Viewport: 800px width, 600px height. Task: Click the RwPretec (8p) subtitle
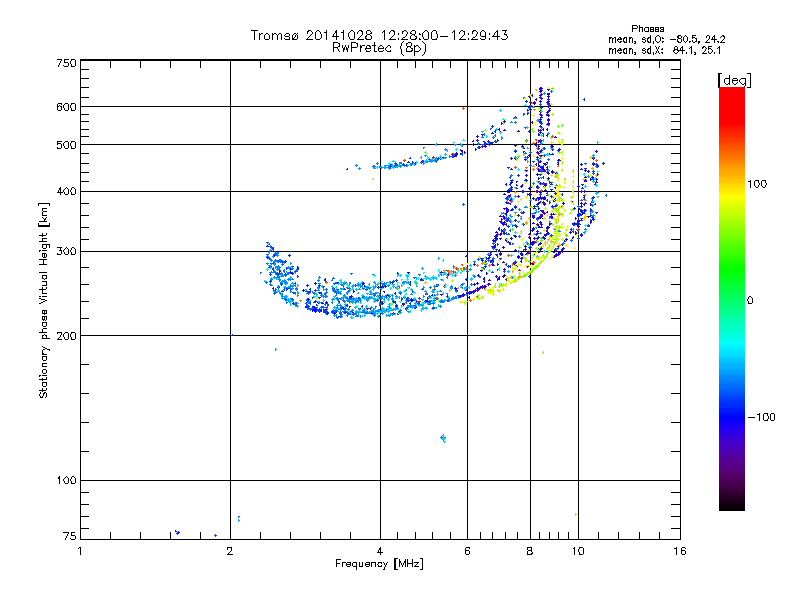point(379,47)
